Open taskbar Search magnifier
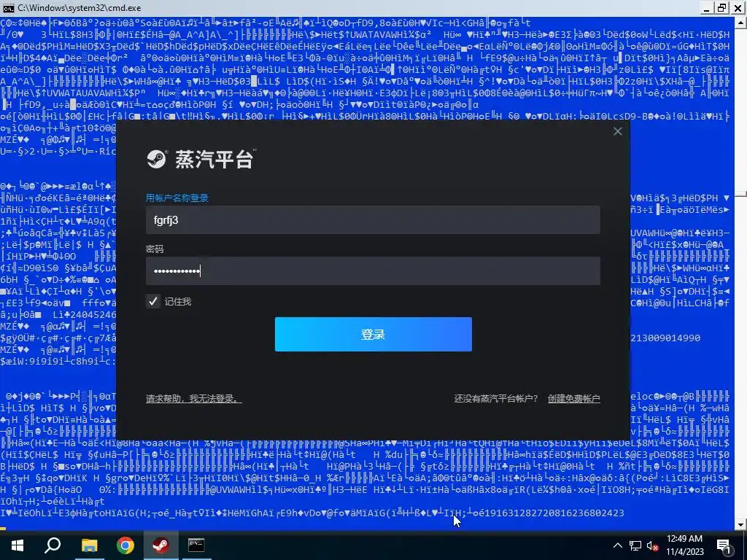This screenshot has height=560, width=747. click(53, 545)
